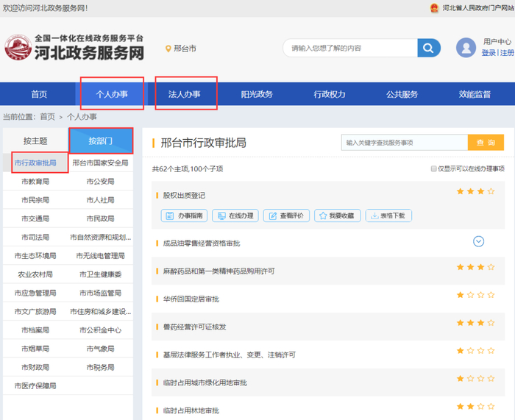Select 市公安局 in the department list
515x420 pixels.
coord(100,181)
